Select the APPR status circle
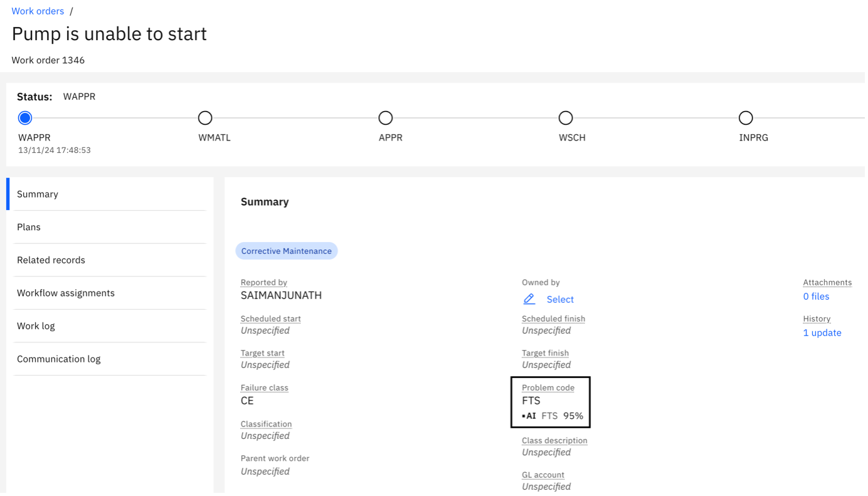Image resolution: width=868 pixels, height=496 pixels. click(386, 118)
